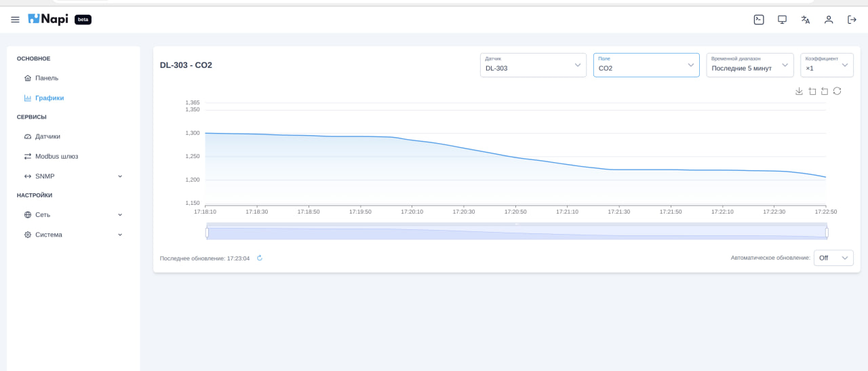
Task: Open the user profile icon
Action: click(829, 20)
